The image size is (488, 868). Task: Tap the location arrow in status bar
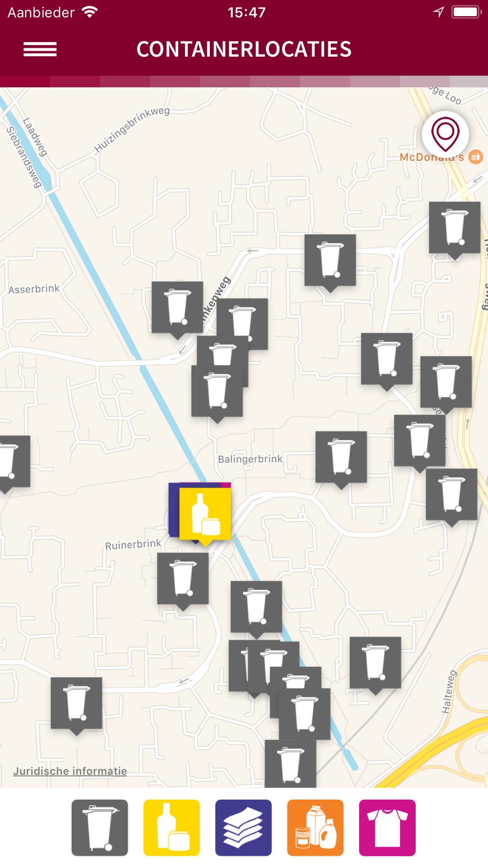pyautogui.click(x=439, y=12)
